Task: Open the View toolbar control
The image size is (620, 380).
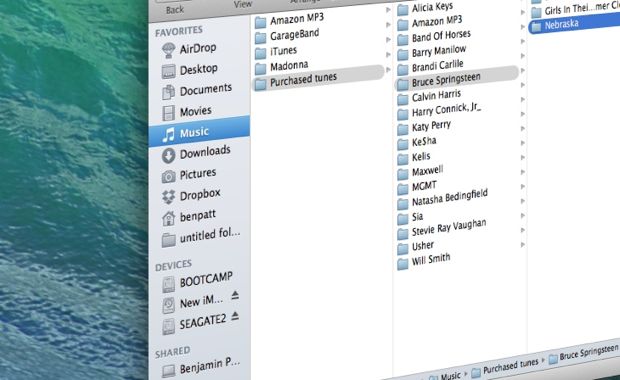Action: click(x=242, y=4)
